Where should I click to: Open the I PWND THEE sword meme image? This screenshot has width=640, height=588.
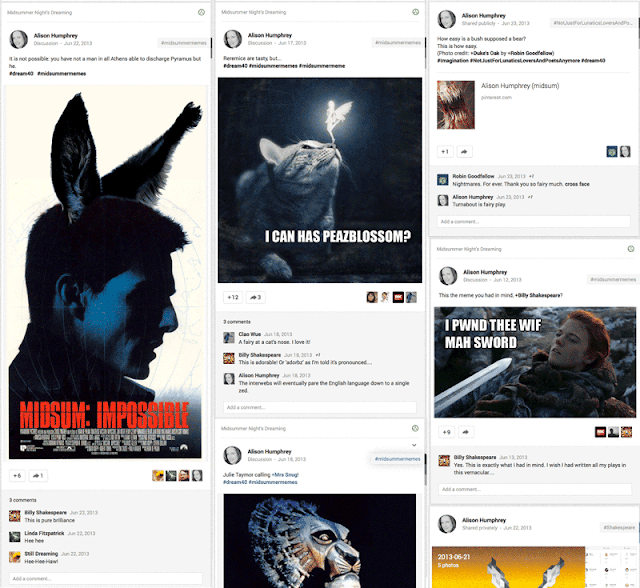point(535,362)
